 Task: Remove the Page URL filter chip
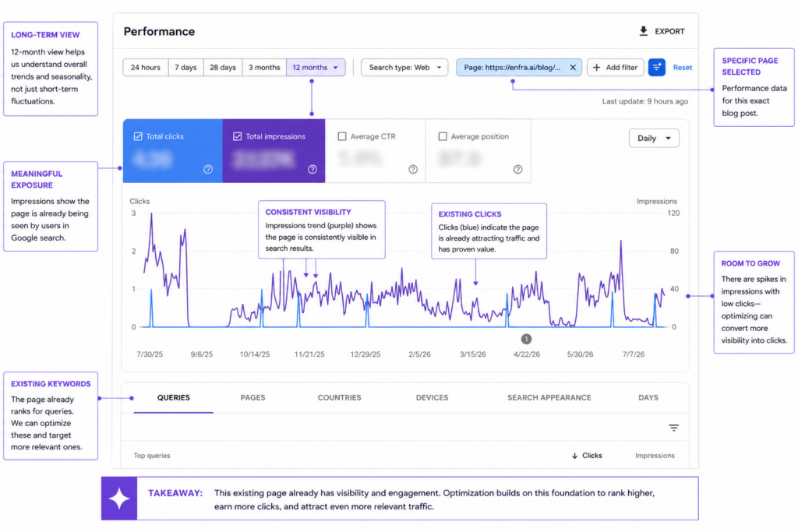click(x=573, y=67)
